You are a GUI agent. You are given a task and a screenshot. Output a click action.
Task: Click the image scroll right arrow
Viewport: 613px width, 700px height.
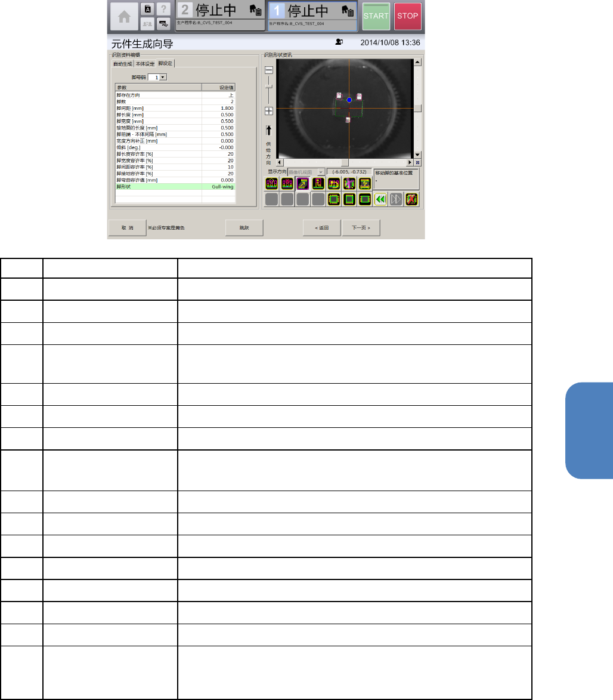(x=410, y=162)
